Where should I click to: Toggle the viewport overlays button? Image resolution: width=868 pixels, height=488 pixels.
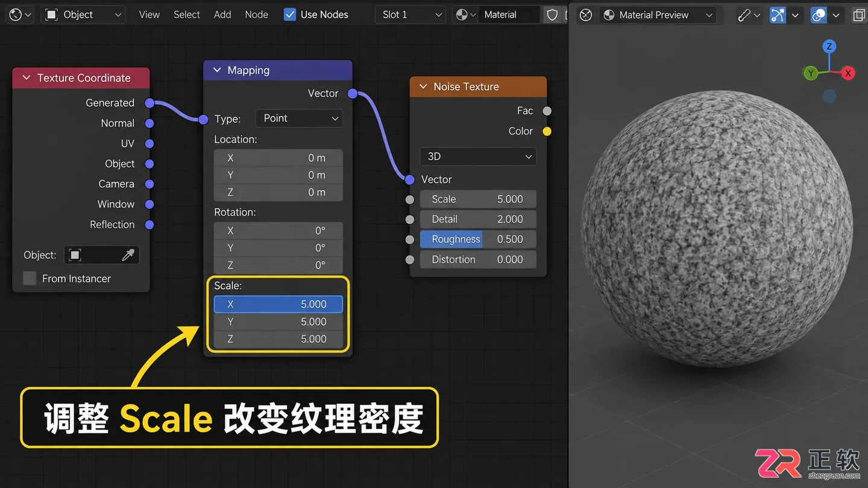[819, 14]
